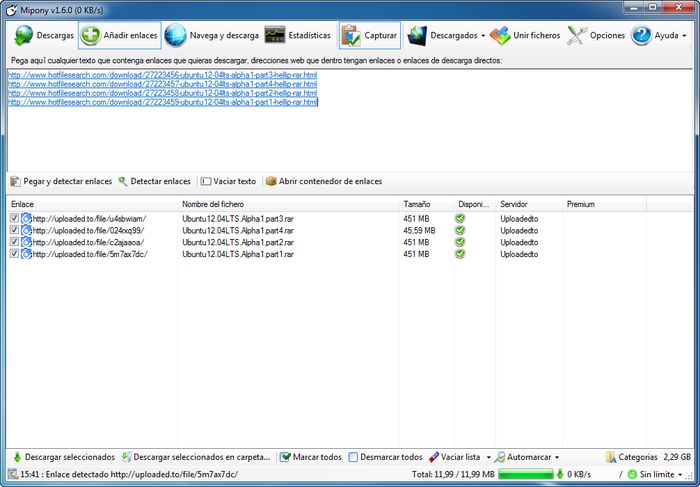Click Descargar seleccionados en carpeta icon
This screenshot has height=487, width=700.
[127, 457]
